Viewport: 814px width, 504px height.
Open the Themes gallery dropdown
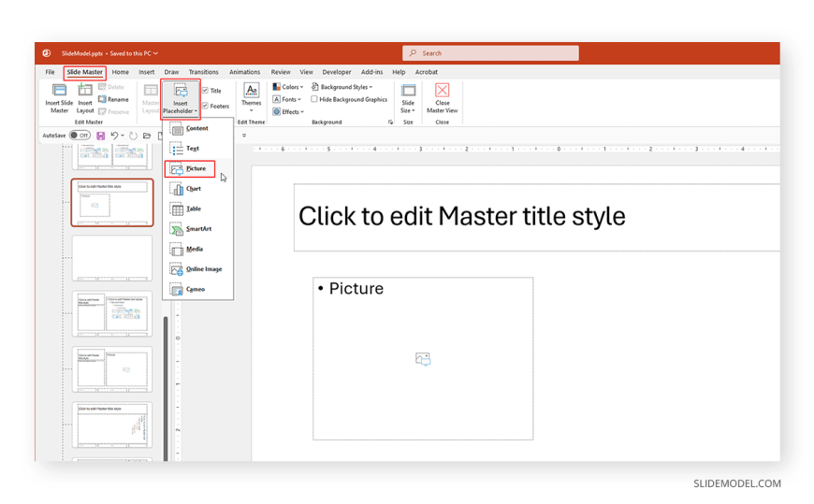[x=252, y=97]
